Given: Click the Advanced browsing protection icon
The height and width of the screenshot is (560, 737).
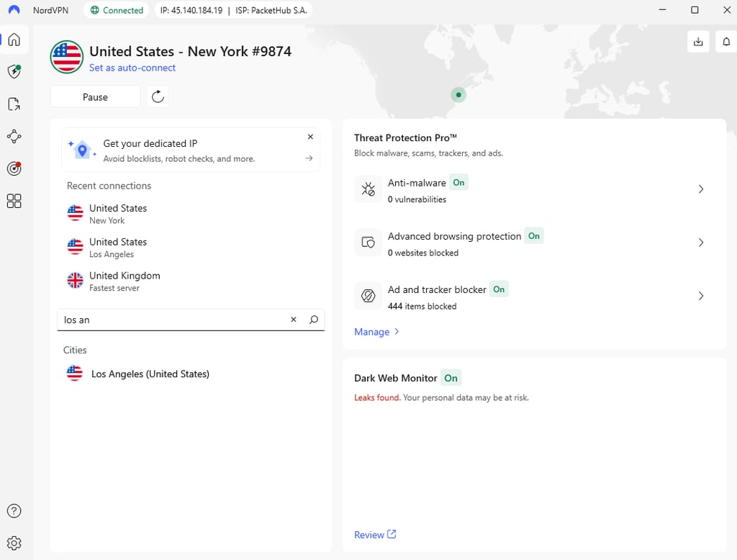Looking at the screenshot, I should [368, 243].
